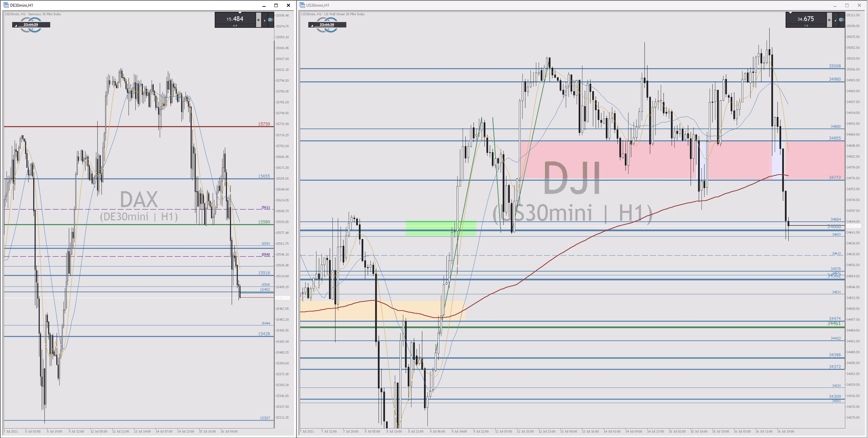868x438 pixels.
Task: Click the crosshair button in US30mini price panel
Action: (829, 20)
